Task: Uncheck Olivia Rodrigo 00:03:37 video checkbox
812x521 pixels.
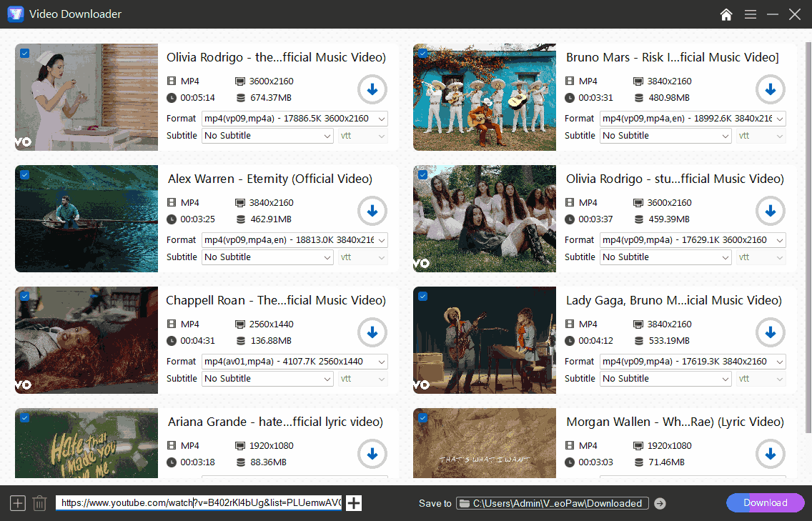Action: coord(423,175)
